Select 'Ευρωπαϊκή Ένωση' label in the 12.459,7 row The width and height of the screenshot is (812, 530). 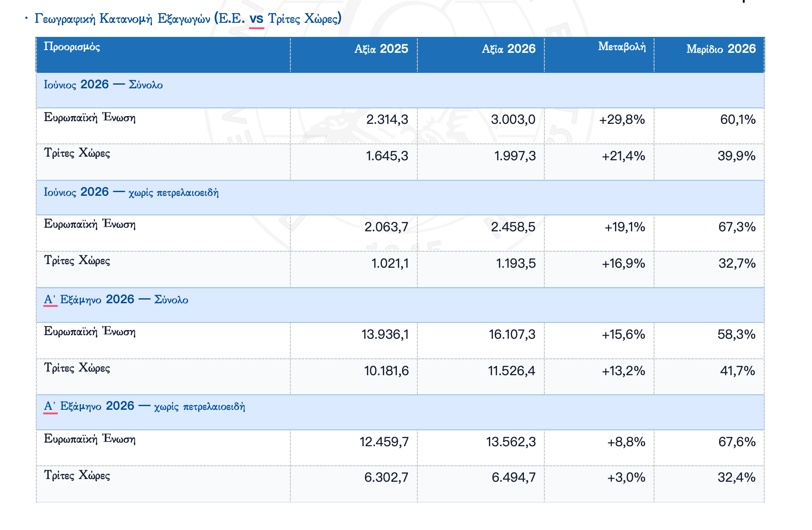click(x=90, y=439)
